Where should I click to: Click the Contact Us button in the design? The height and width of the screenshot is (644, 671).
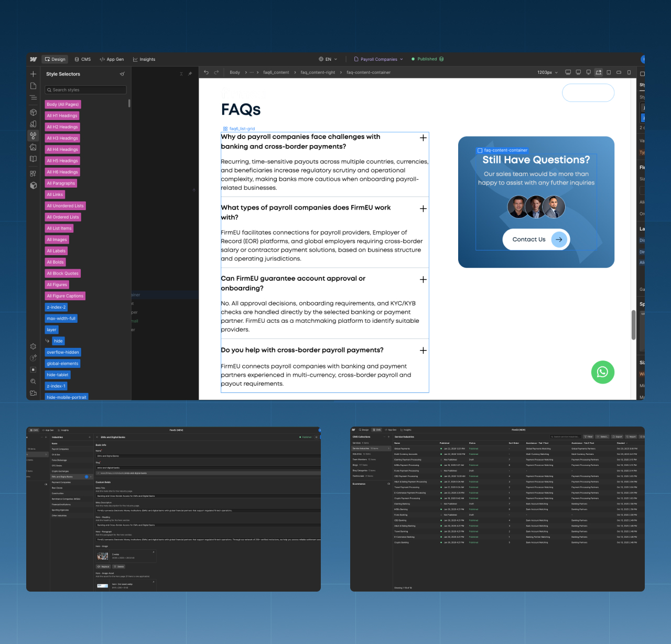pos(536,239)
